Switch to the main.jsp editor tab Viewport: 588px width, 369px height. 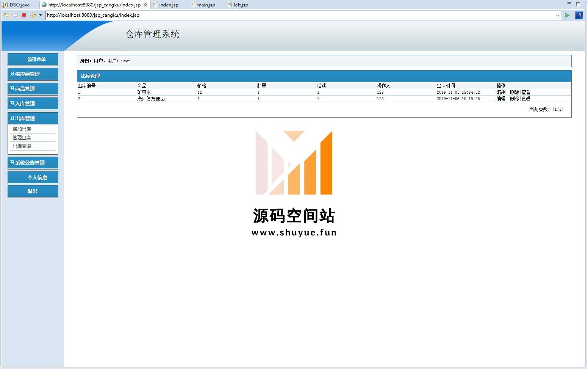(x=203, y=5)
